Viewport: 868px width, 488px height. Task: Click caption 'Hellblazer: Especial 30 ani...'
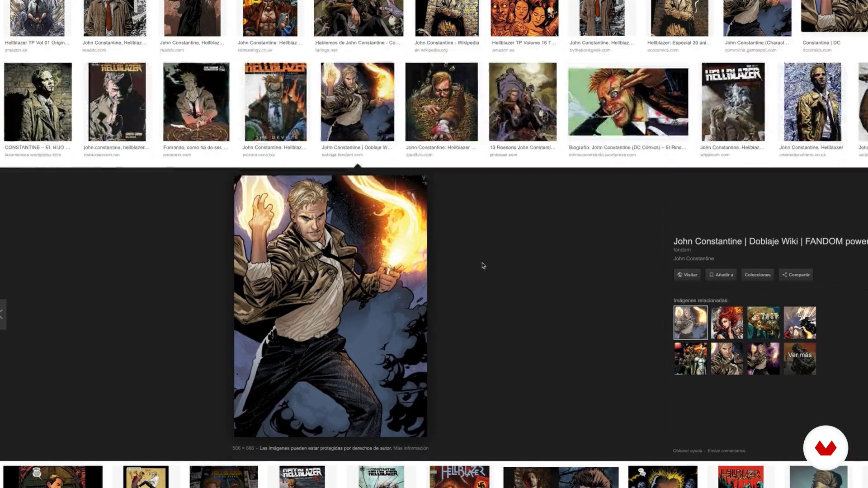[679, 43]
